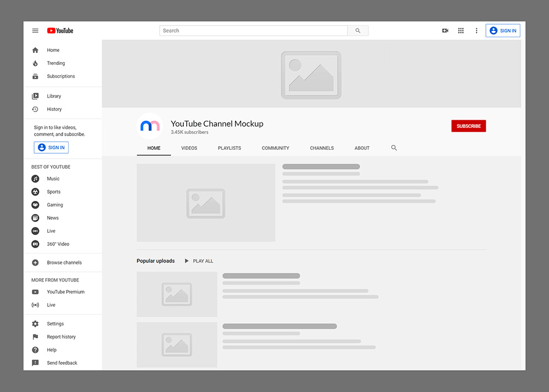The image size is (549, 392).
Task: Click the Send feedback label
Action: [x=62, y=363]
